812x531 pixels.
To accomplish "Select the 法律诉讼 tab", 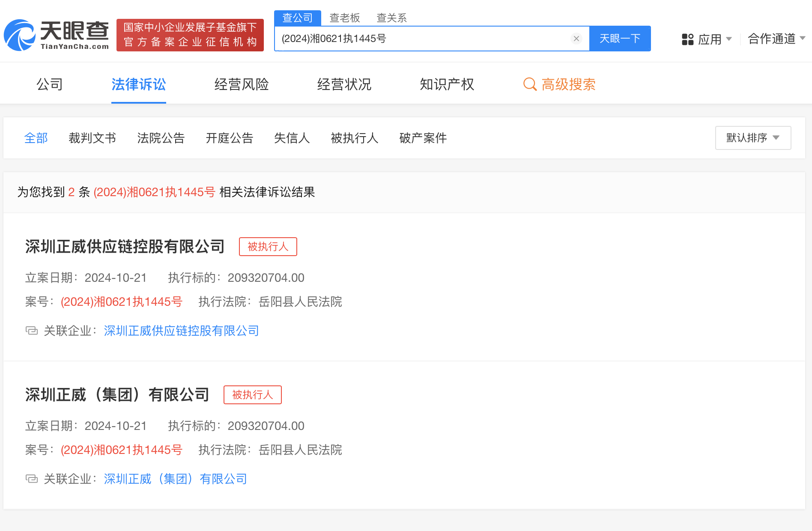I will (139, 84).
